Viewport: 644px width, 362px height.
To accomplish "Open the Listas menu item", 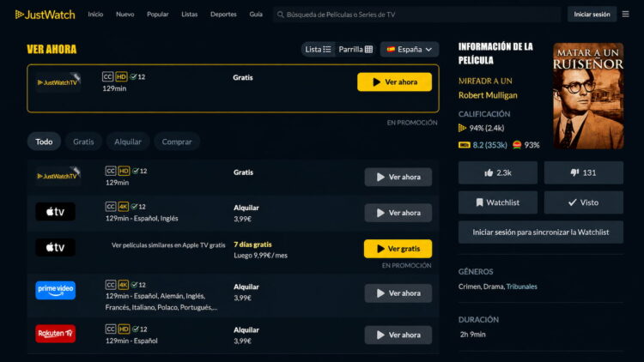I will pyautogui.click(x=190, y=15).
